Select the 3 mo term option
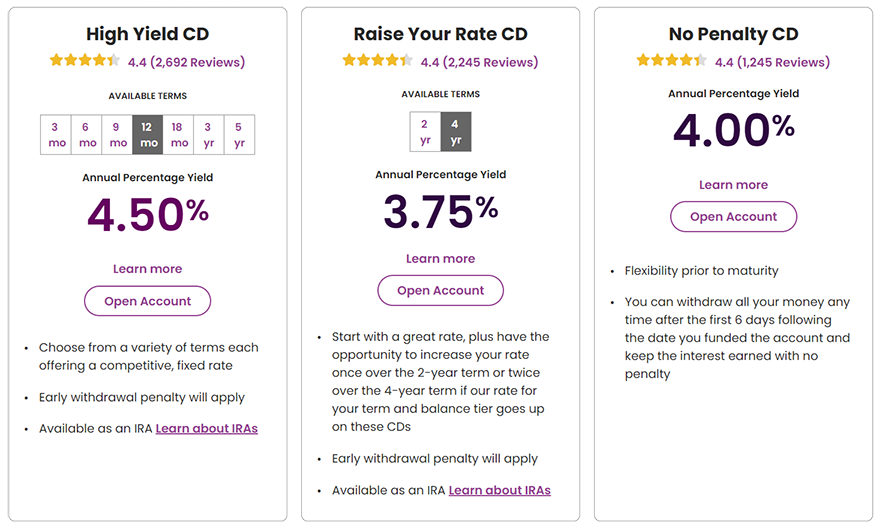Screen dimensions: 882x530 [x=56, y=134]
